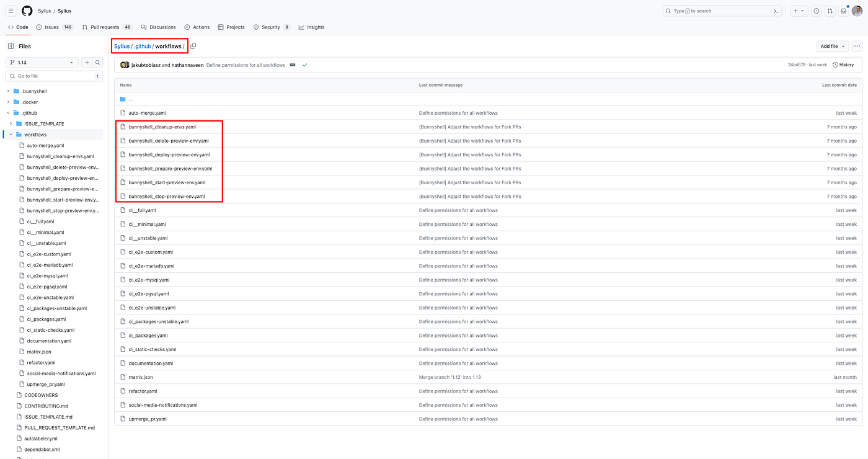
Task: Open dropdown arrow beside the plus button
Action: tap(804, 11)
